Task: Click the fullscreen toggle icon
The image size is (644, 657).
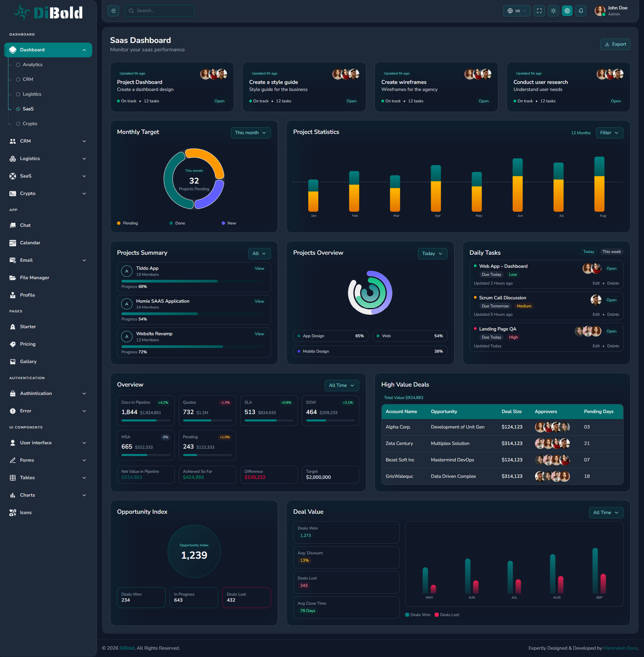Action: pyautogui.click(x=539, y=11)
